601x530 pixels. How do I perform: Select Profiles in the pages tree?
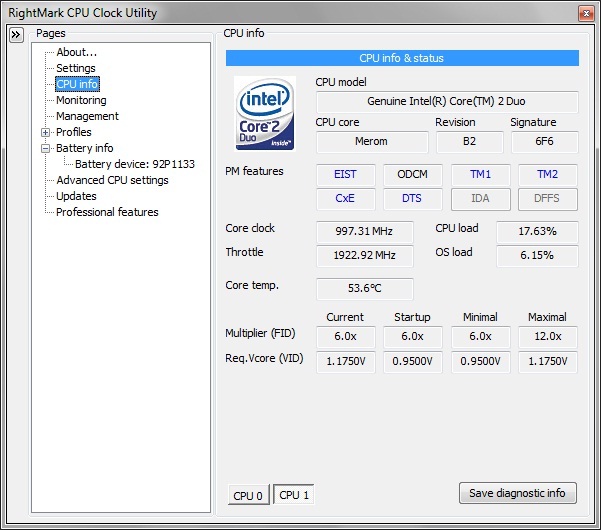pos(74,132)
